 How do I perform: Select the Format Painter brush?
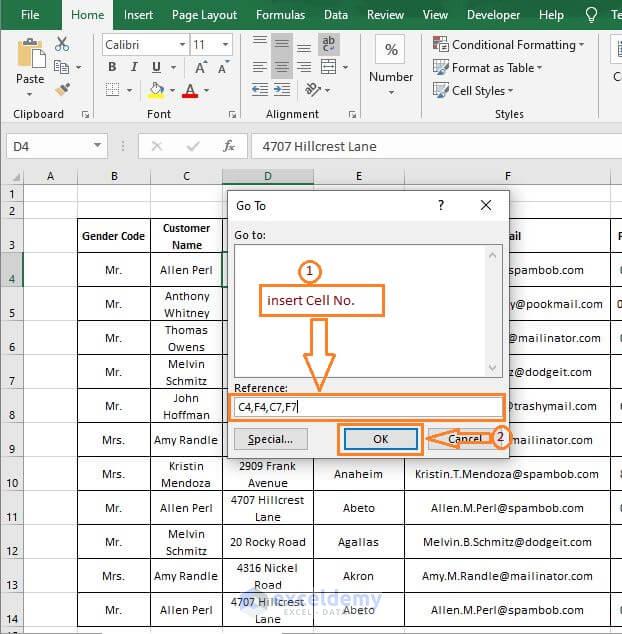click(x=63, y=90)
